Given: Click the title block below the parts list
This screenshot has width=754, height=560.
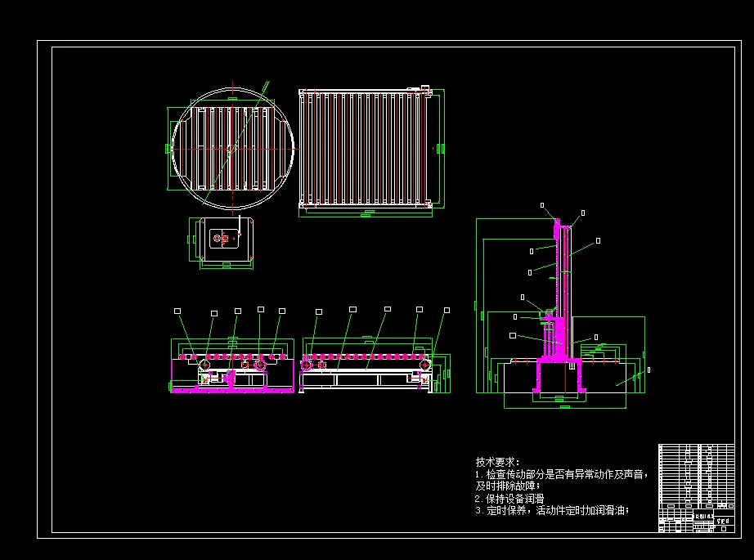Looking at the screenshot, I should pyautogui.click(x=696, y=521).
